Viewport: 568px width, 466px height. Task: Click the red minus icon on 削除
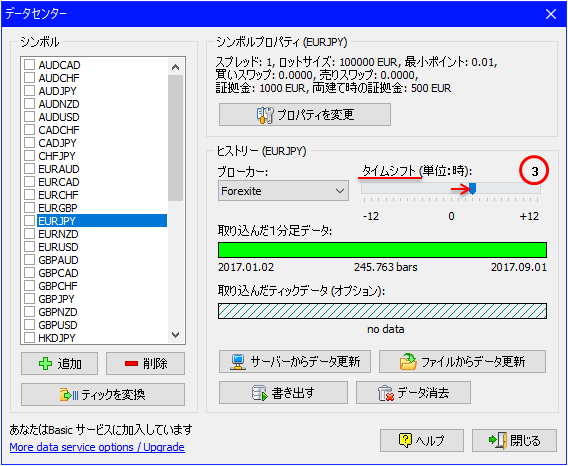[x=131, y=363]
